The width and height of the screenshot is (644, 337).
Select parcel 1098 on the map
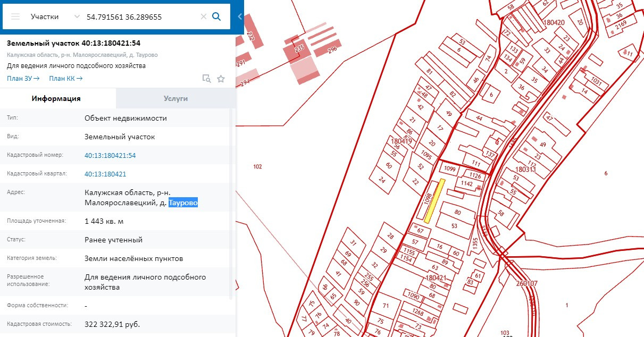point(428,199)
